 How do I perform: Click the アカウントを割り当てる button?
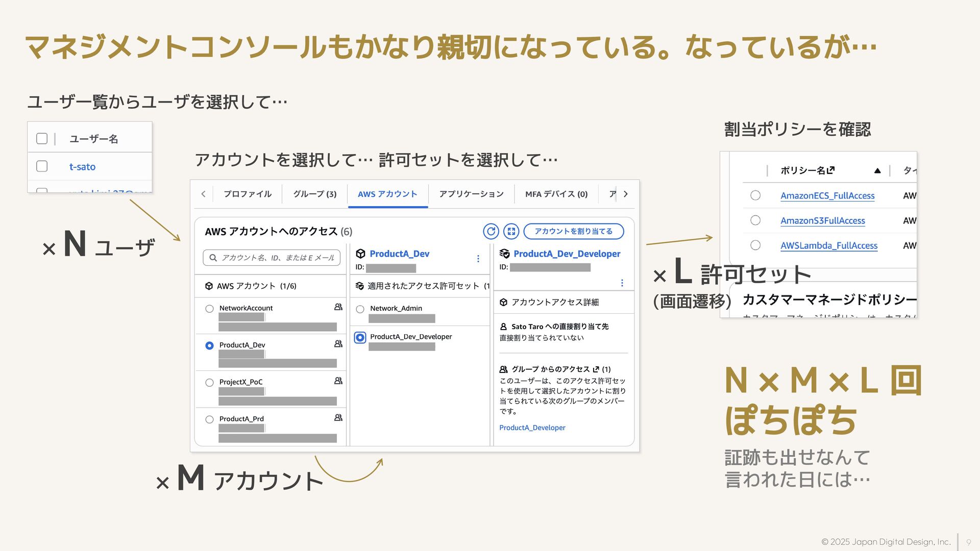pyautogui.click(x=573, y=231)
